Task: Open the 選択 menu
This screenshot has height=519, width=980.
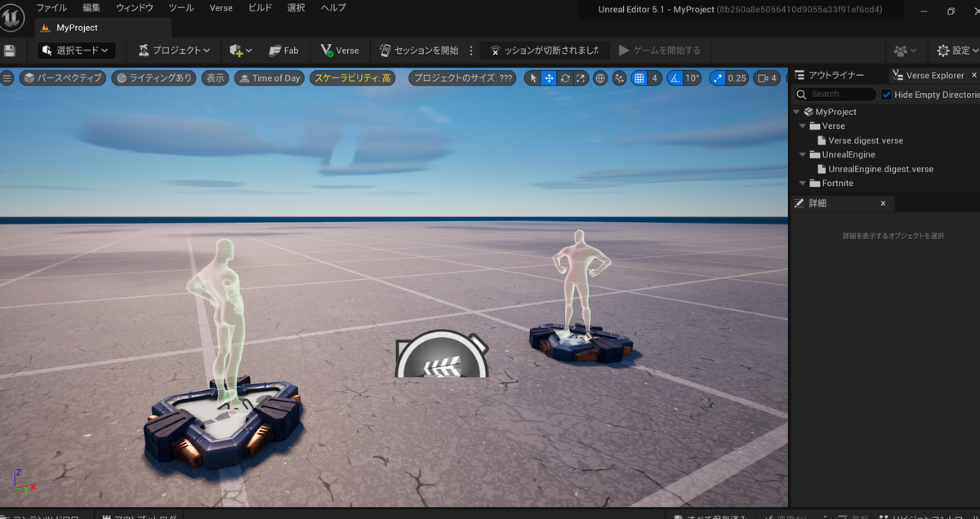Action: (296, 7)
